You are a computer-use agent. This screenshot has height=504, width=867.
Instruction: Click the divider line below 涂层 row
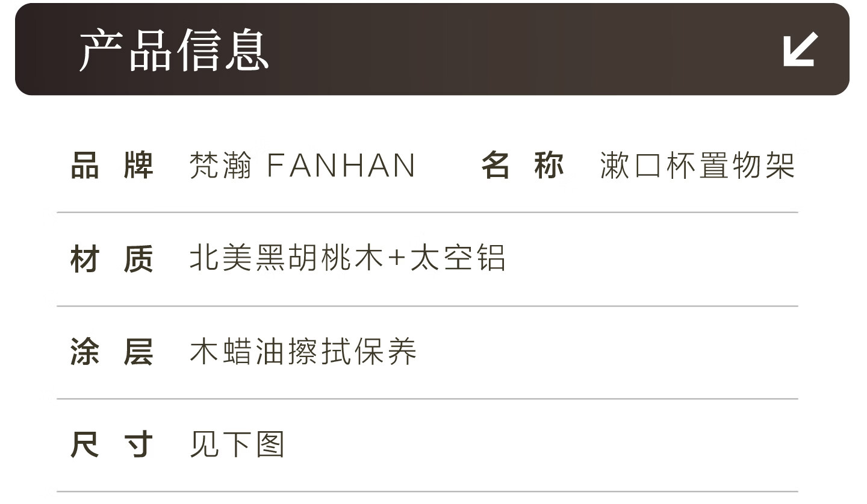tap(427, 399)
